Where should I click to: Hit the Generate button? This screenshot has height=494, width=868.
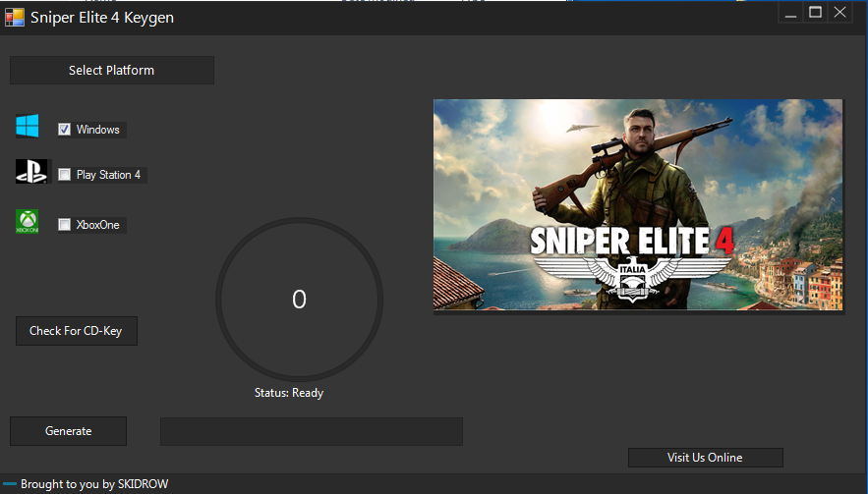tap(68, 431)
